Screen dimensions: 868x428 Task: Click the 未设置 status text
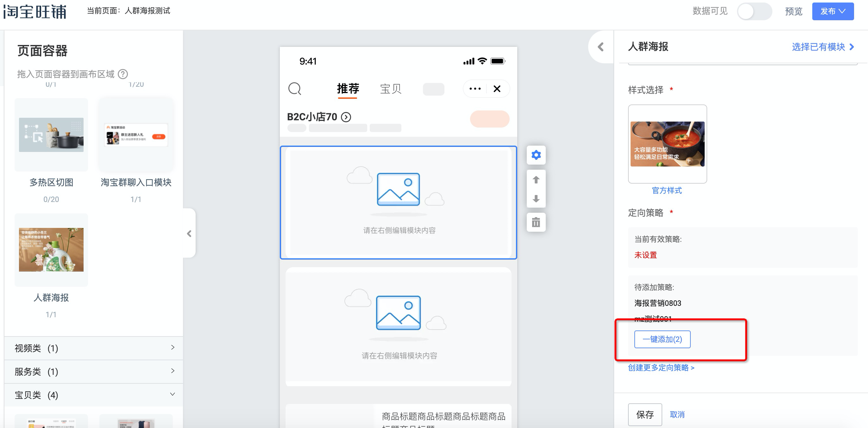point(645,255)
